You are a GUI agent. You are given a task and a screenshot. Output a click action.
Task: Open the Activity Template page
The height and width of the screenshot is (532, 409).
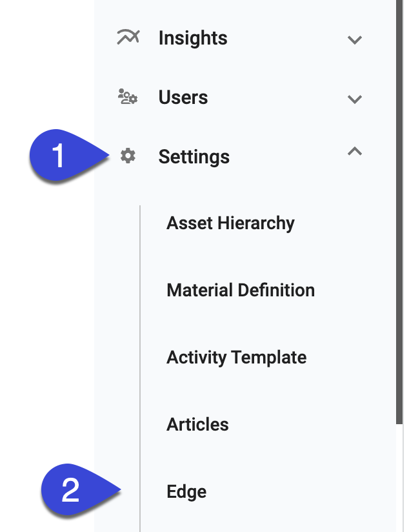[236, 358]
